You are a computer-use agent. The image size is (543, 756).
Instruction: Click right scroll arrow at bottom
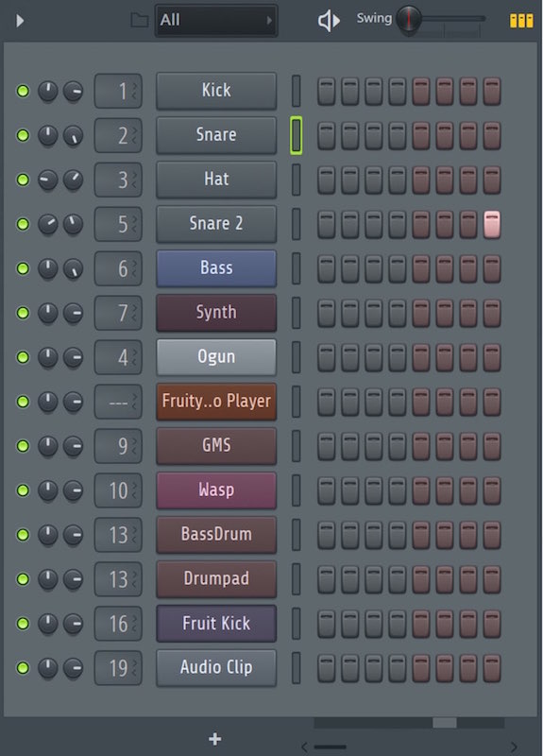514,747
